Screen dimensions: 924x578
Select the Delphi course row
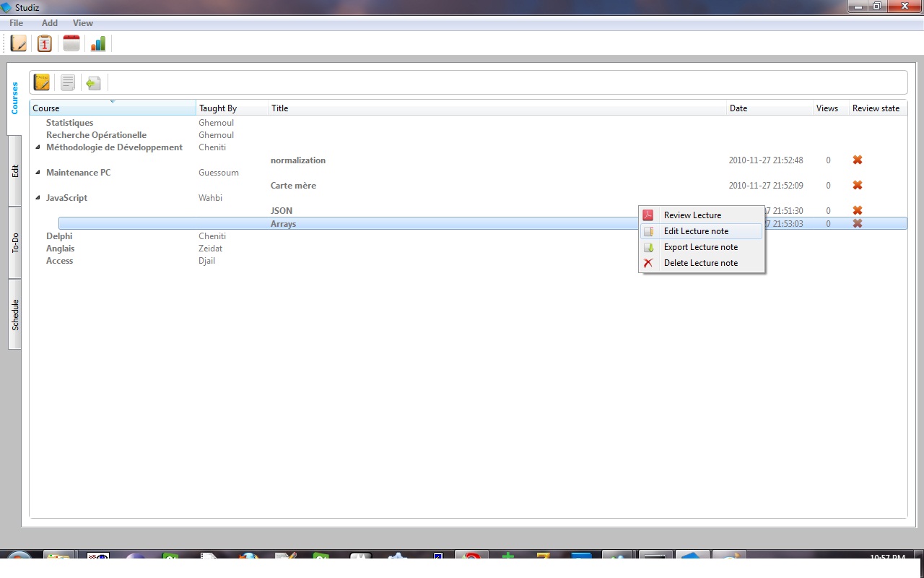[59, 236]
